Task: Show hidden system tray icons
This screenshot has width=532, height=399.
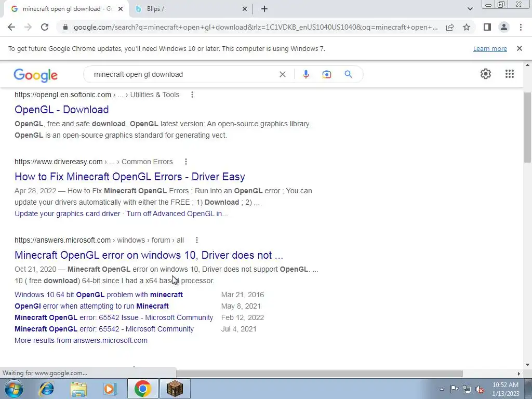Action: [x=442, y=389]
